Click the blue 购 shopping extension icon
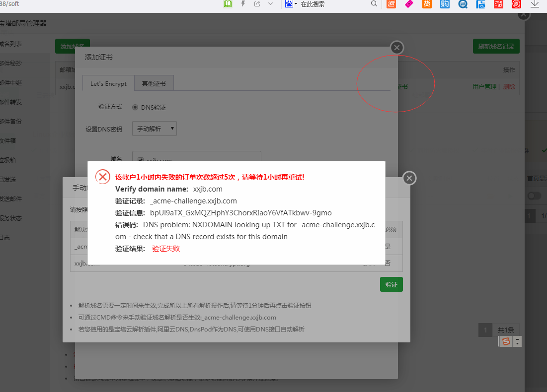This screenshot has height=392, width=547. 445,4
